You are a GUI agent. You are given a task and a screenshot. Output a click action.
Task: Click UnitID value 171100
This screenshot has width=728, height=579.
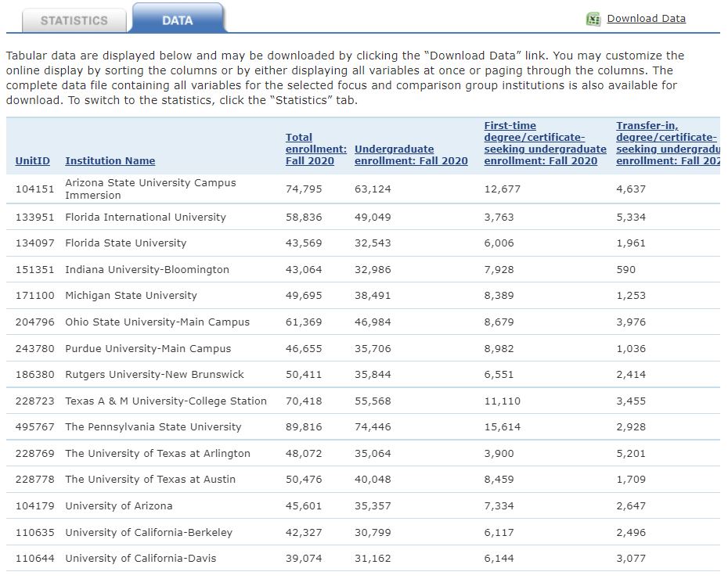pos(34,296)
